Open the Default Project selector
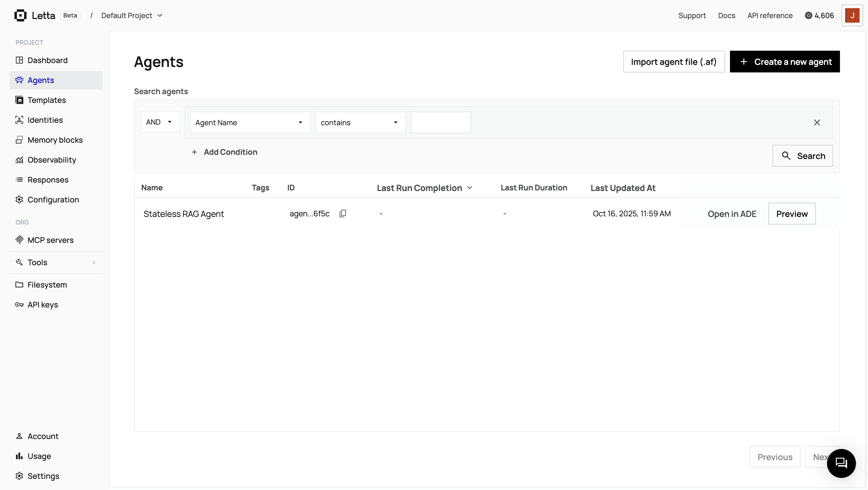 tap(132, 15)
